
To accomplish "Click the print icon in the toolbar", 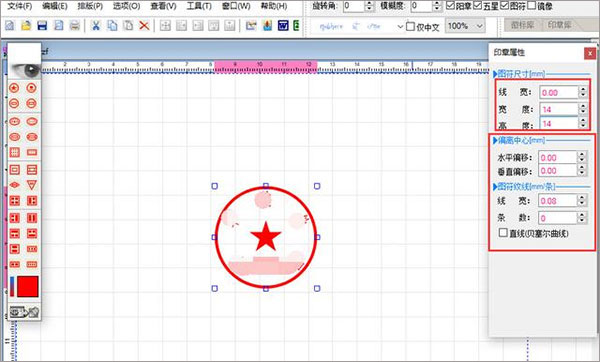I will click(x=75, y=26).
